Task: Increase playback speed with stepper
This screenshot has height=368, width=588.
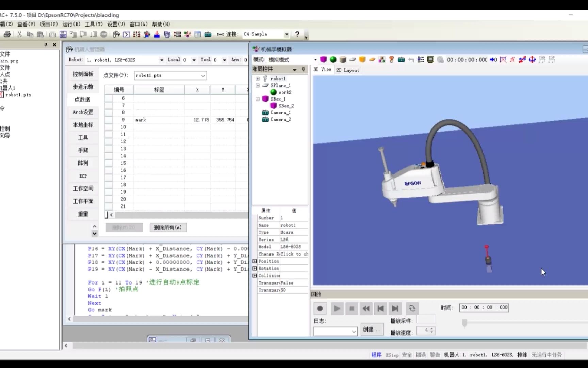Action: (x=432, y=329)
